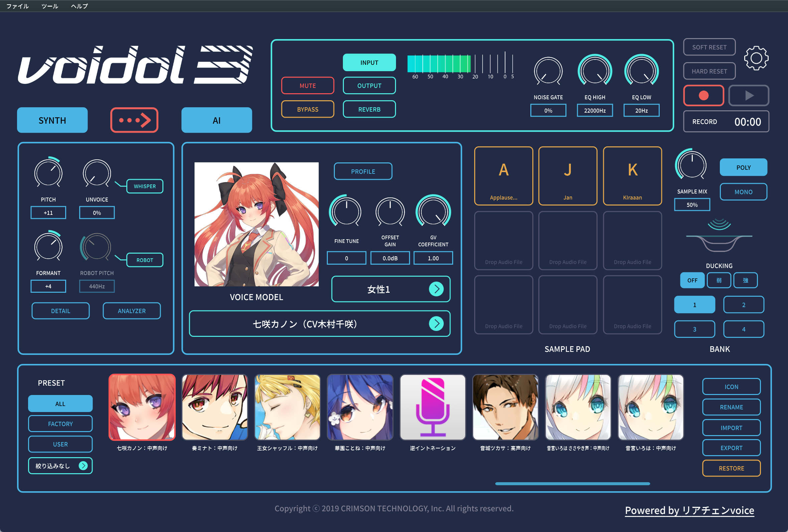Image resolution: width=788 pixels, height=532 pixels.
Task: Open the Powered by リアチェンvoice link
Action: click(x=689, y=510)
